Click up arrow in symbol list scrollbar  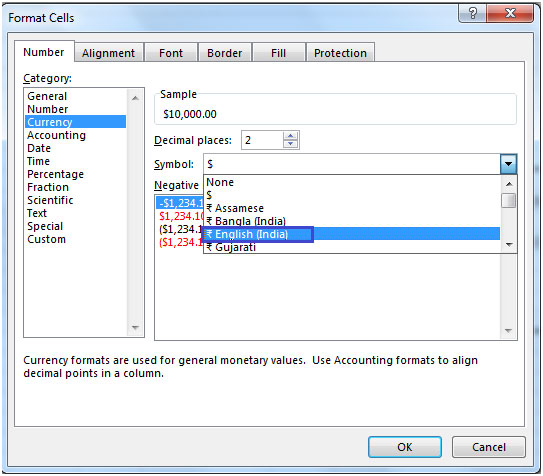[509, 184]
